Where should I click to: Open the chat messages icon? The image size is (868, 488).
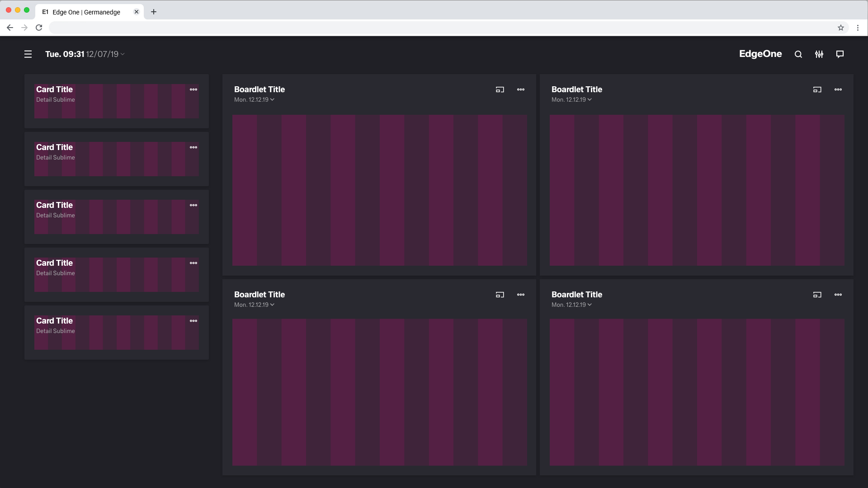840,54
